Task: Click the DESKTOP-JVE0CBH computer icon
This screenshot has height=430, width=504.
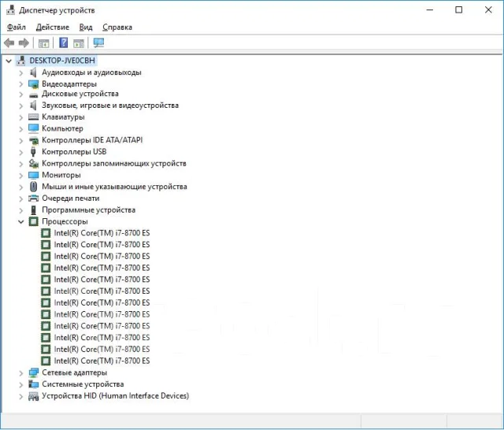Action: 21,61
